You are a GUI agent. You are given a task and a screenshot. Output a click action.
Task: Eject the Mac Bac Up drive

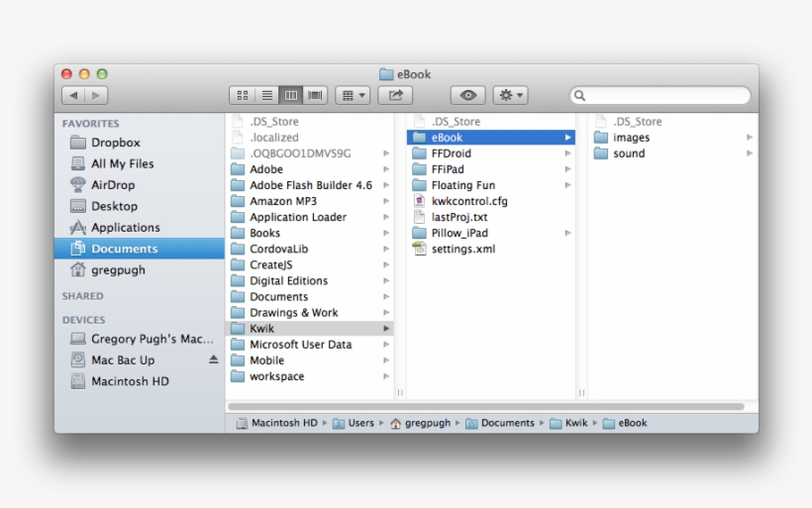tap(213, 360)
